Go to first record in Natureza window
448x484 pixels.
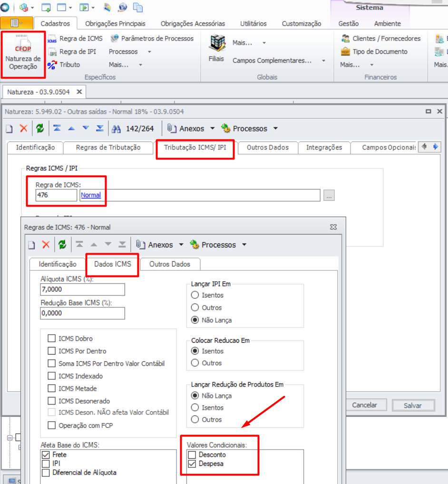tap(57, 128)
